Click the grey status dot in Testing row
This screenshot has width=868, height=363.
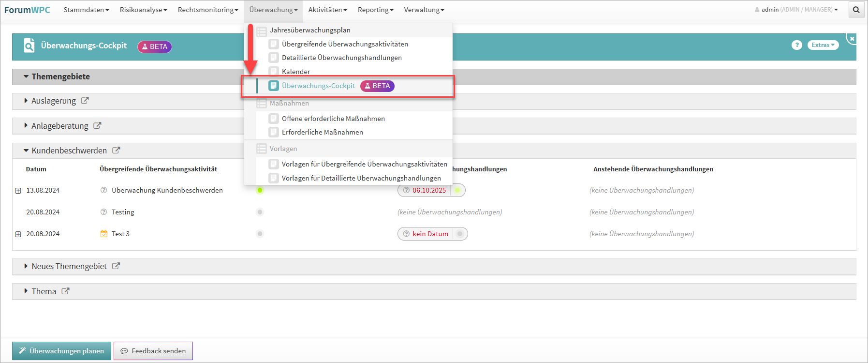260,212
